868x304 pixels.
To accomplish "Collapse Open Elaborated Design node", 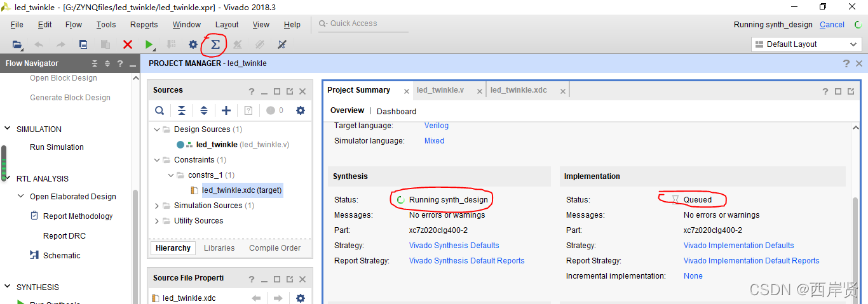I will click(21, 197).
